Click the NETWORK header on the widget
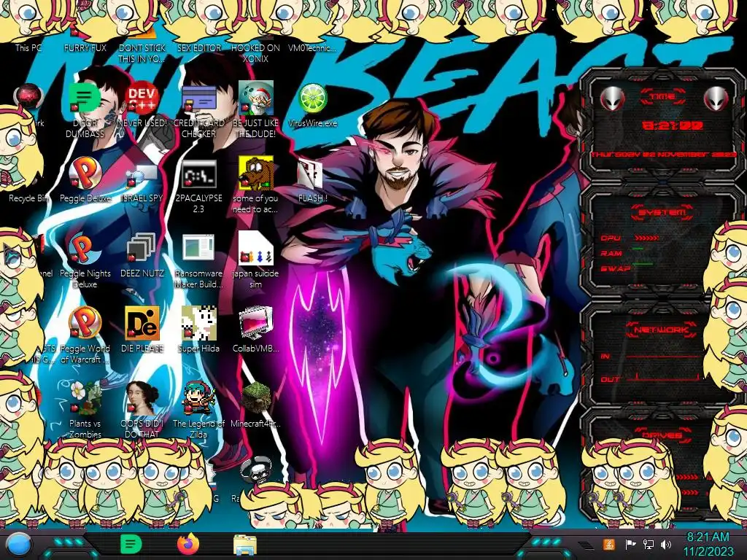The height and width of the screenshot is (560, 747). click(x=661, y=330)
